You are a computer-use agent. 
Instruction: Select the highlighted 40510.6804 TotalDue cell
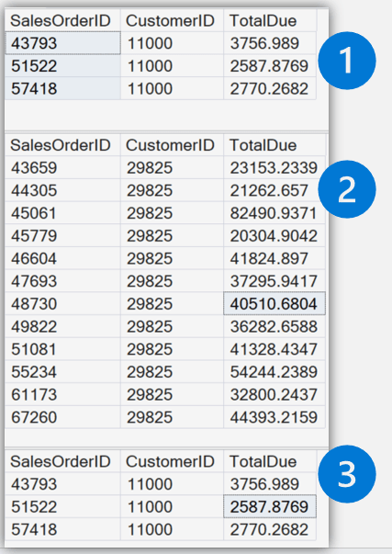tap(274, 303)
